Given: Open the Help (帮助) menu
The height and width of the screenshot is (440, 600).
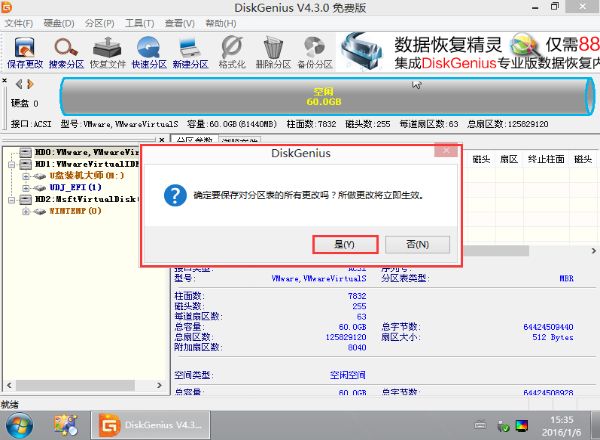Looking at the screenshot, I should coord(221,23).
